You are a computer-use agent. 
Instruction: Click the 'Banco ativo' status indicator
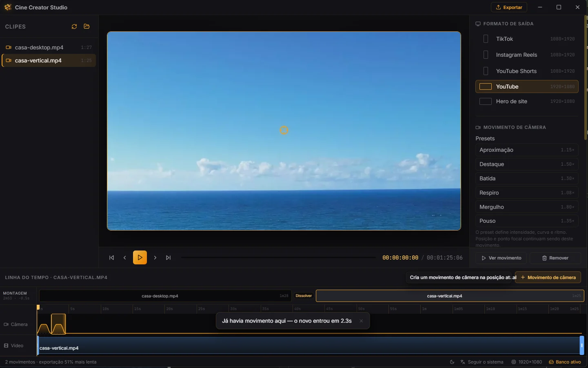(x=565, y=362)
